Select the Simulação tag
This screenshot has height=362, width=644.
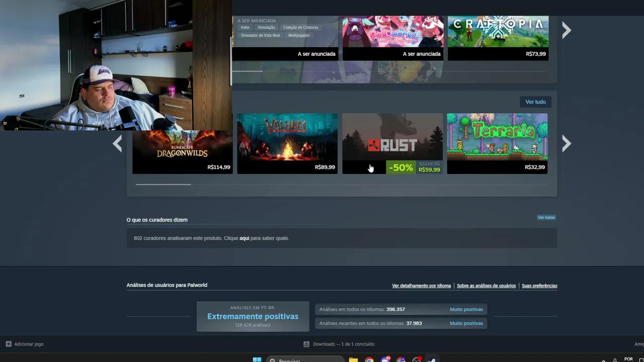click(x=266, y=27)
